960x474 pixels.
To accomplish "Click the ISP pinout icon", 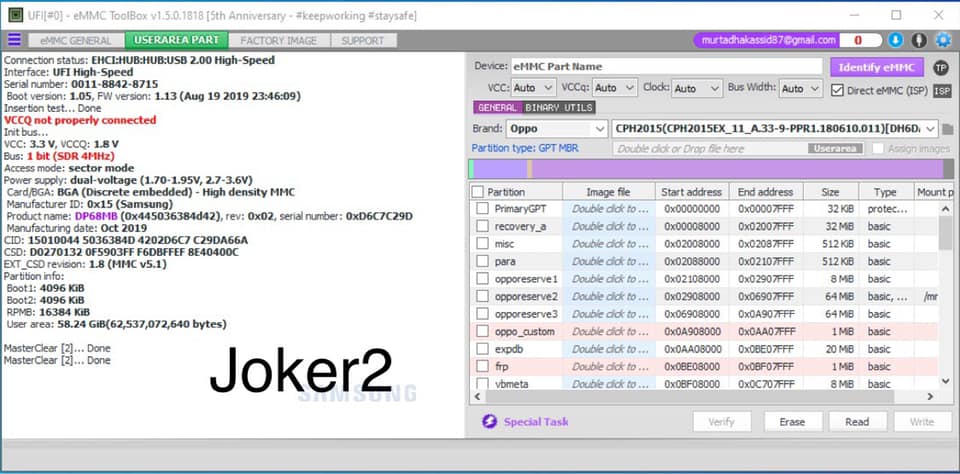I will point(942,91).
